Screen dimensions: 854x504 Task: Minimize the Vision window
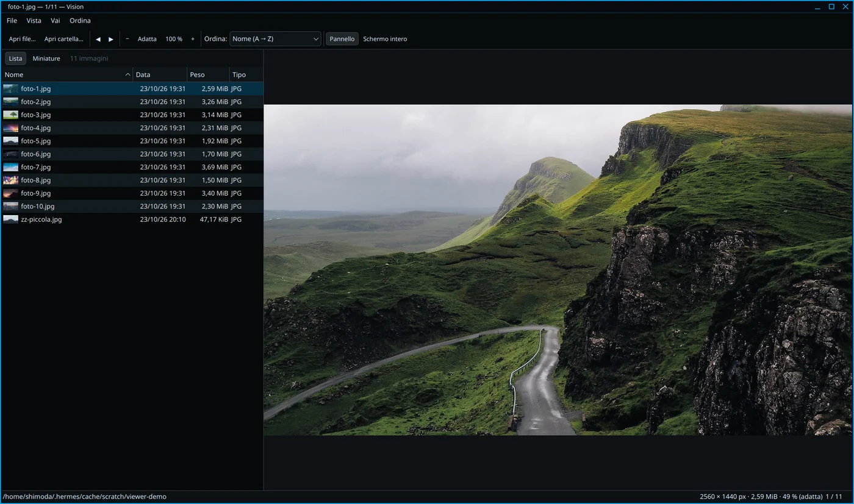pos(819,7)
